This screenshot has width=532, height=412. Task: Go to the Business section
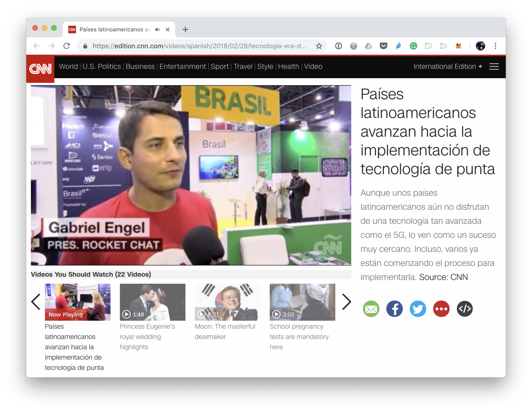pos(140,67)
